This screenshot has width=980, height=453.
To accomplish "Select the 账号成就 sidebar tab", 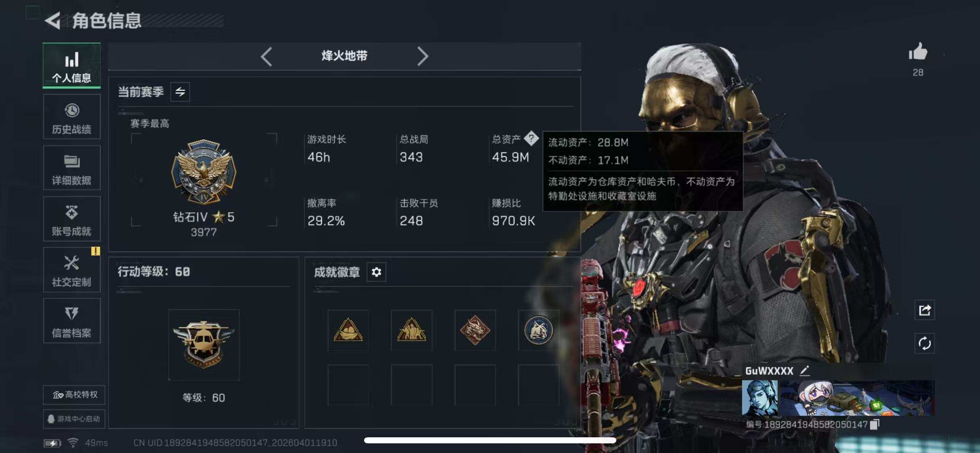I will pyautogui.click(x=72, y=219).
